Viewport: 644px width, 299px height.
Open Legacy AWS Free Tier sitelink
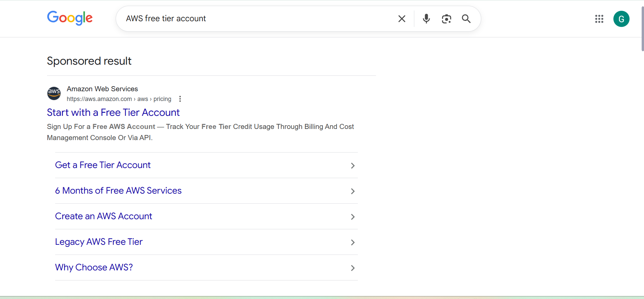pyautogui.click(x=99, y=242)
